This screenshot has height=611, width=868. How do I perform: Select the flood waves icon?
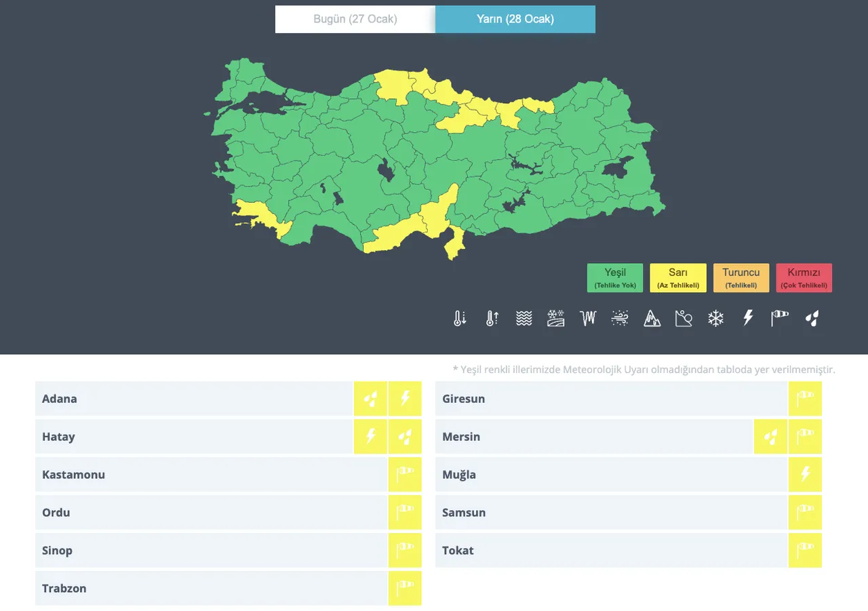pos(524,318)
